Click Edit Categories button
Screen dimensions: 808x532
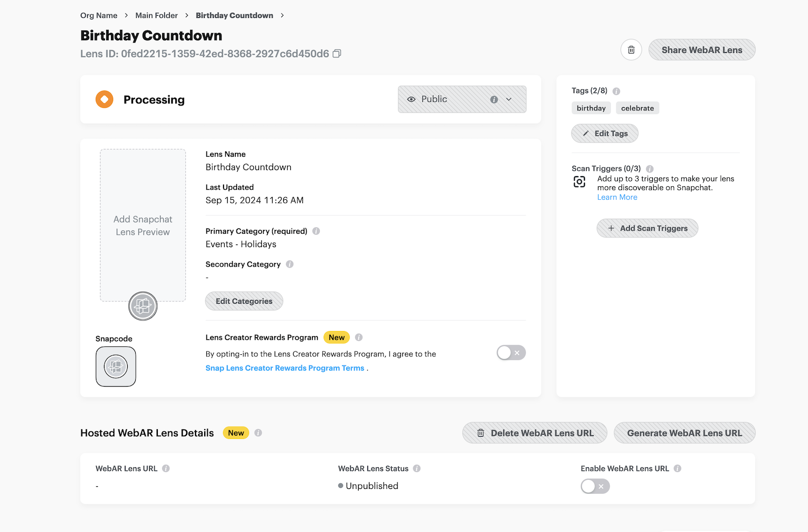244,302
